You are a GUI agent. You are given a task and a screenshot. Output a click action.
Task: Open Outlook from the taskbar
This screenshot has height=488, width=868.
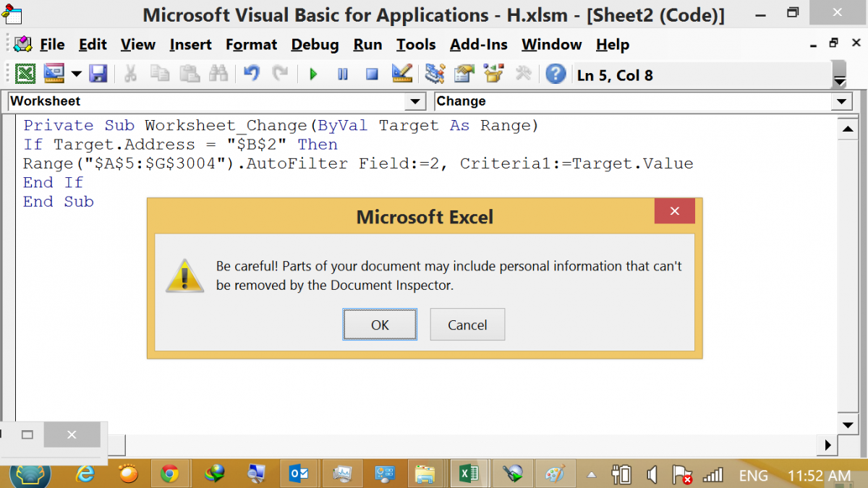click(298, 474)
